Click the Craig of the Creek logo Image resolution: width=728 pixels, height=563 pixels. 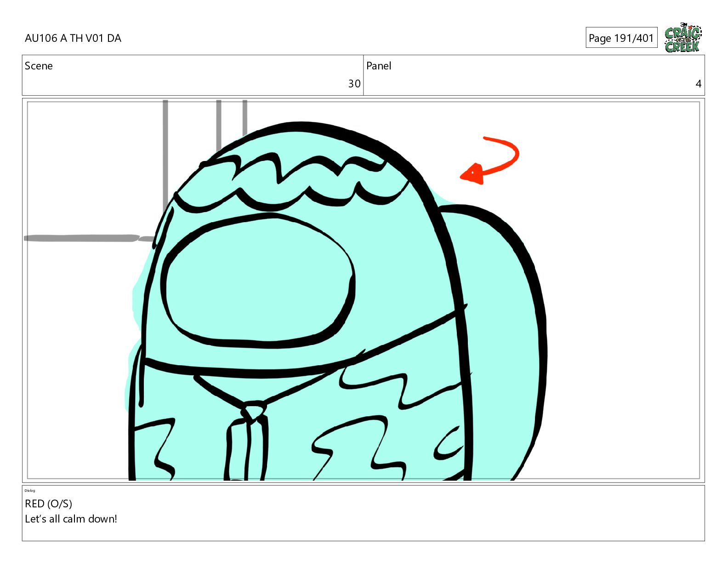tap(683, 38)
